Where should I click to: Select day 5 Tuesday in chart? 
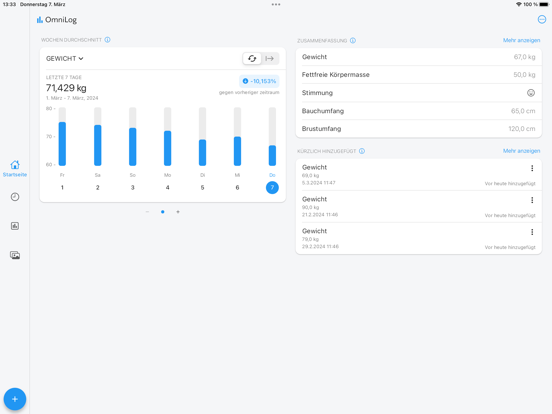(202, 187)
